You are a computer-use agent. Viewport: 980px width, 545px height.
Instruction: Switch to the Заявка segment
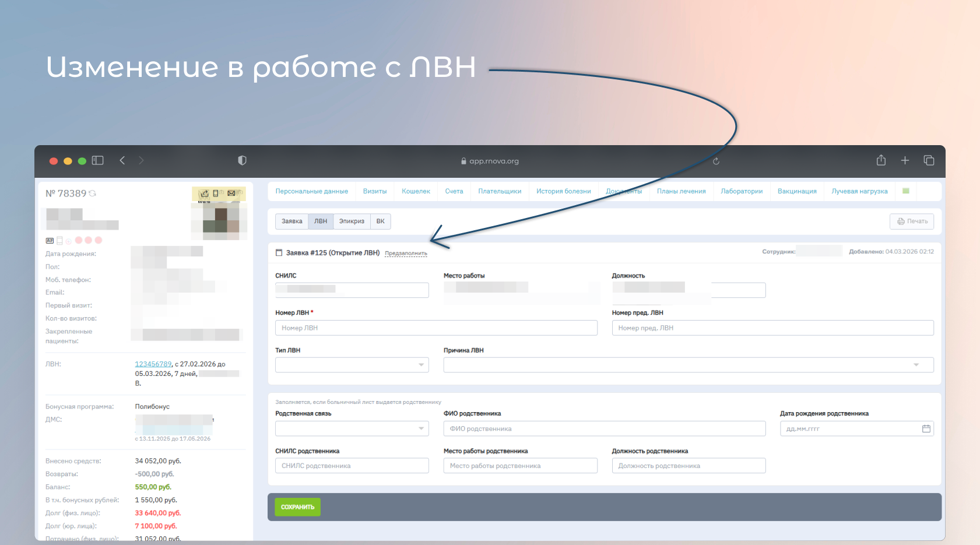coord(291,221)
